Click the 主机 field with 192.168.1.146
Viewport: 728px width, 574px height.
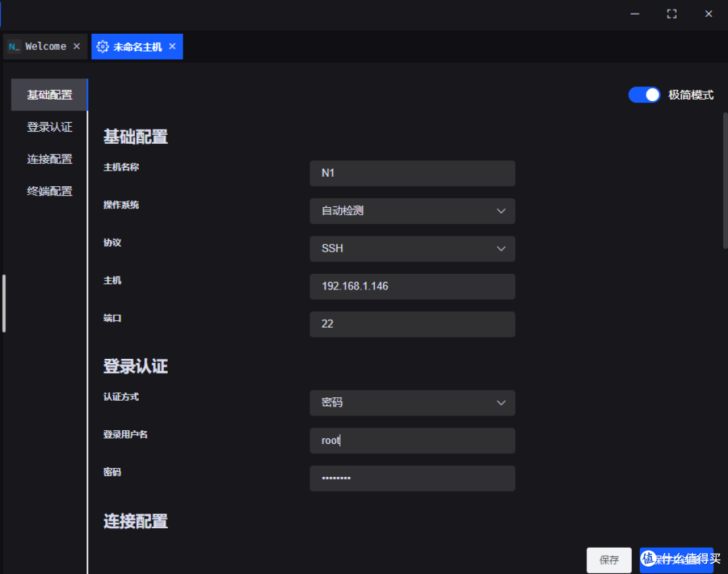413,286
